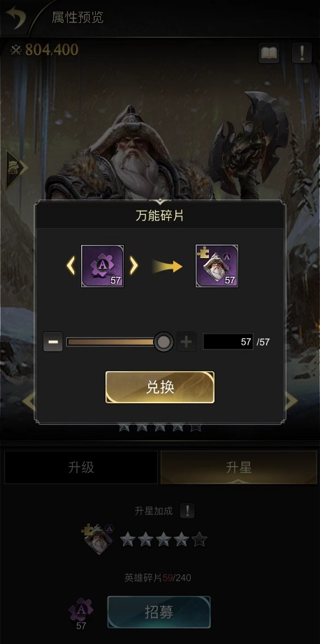320x644 pixels.
Task: Click the star bonus info exclamation icon
Action: pyautogui.click(x=187, y=511)
